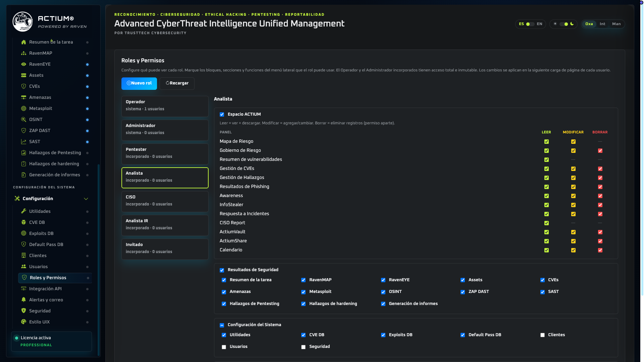Click the Recargar button
This screenshot has height=362, width=644.
click(x=177, y=83)
